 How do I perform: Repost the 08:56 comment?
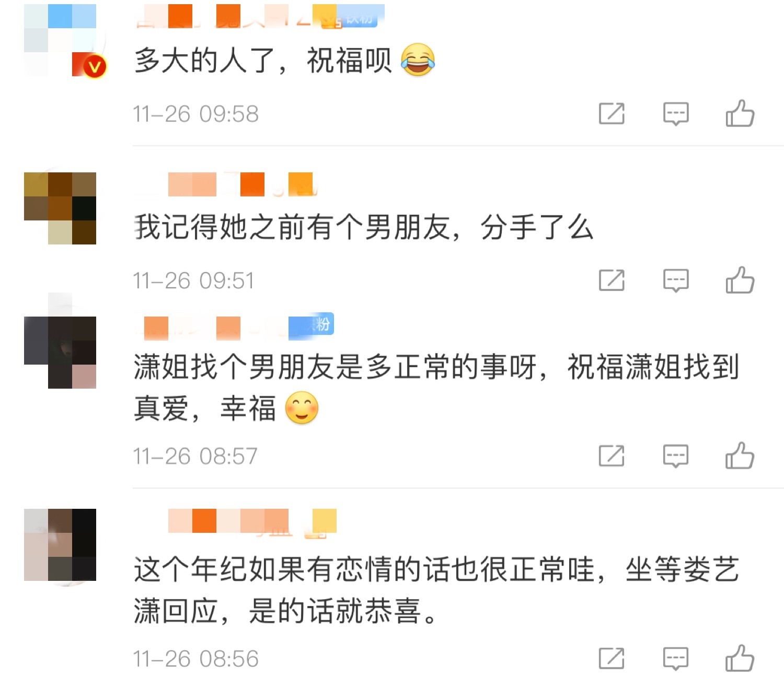(612, 658)
